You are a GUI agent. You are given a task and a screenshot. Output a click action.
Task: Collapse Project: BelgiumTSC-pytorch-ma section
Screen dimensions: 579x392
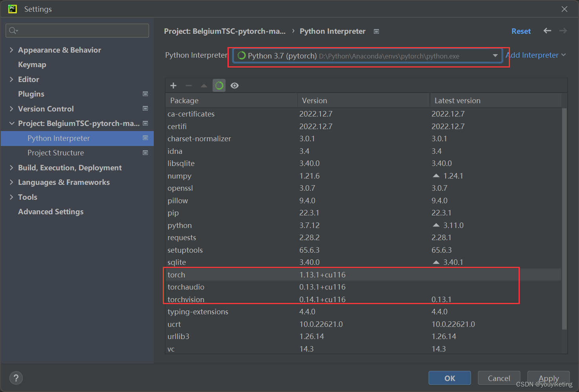pyautogui.click(x=11, y=123)
